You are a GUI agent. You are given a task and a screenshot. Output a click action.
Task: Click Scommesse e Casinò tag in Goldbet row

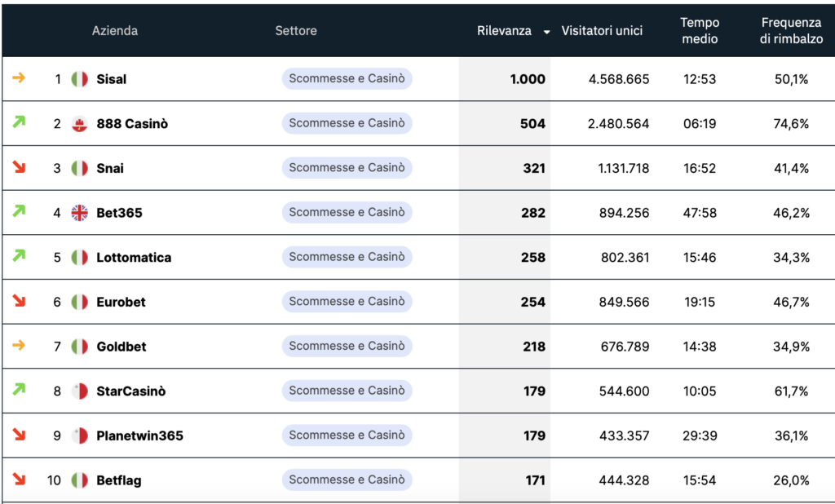click(x=347, y=346)
